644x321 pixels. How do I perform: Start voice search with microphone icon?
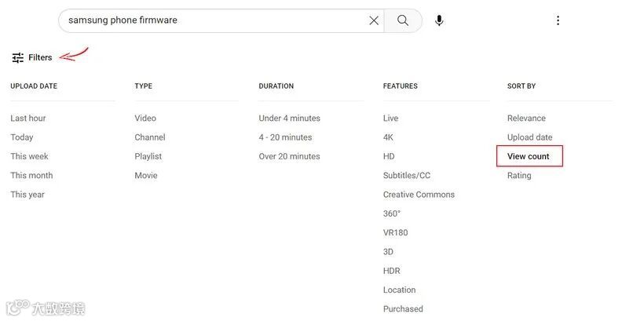(439, 20)
